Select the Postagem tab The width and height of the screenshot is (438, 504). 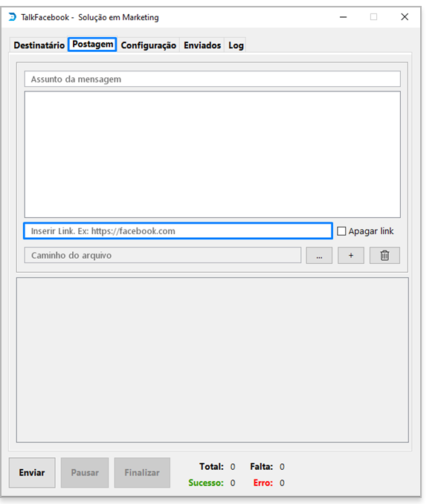coord(92,44)
